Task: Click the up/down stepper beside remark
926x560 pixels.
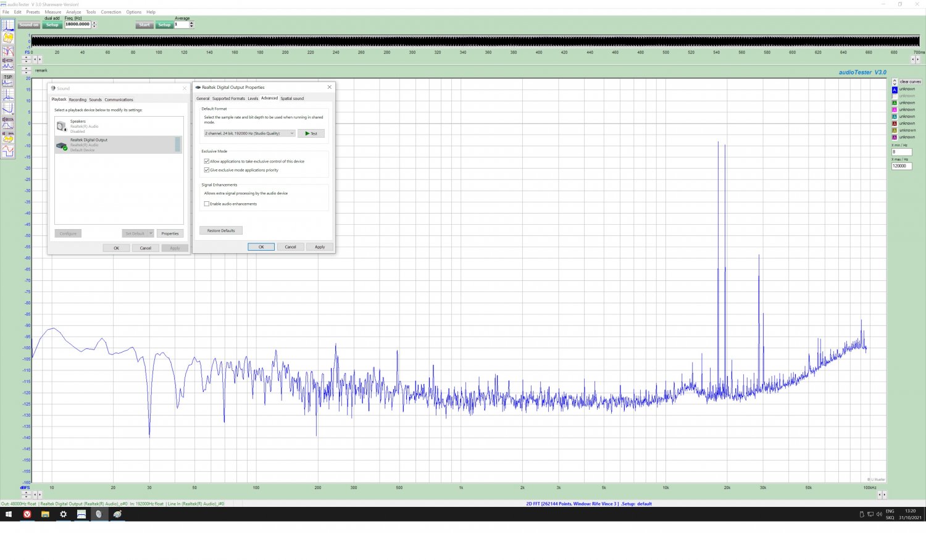Action: point(26,70)
